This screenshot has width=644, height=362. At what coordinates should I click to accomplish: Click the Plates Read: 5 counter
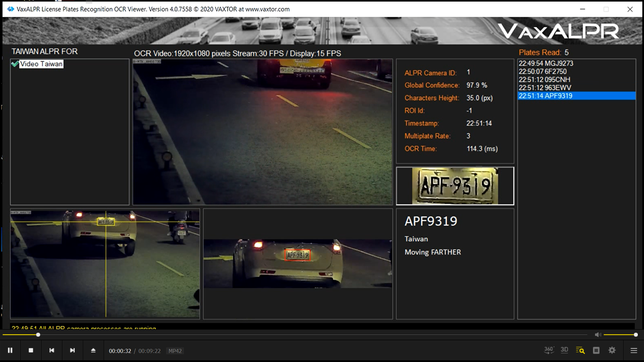tap(543, 53)
